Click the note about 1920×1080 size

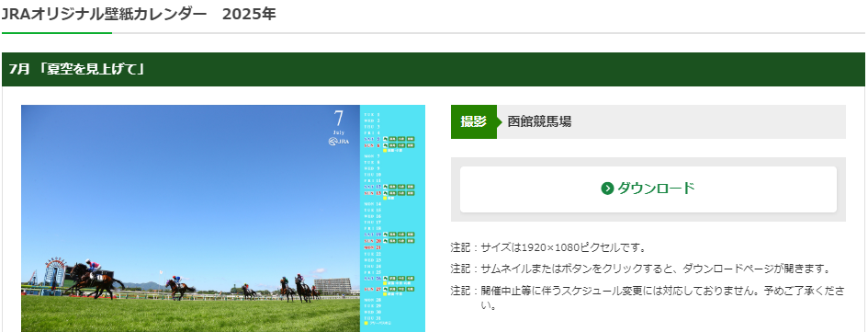(x=548, y=247)
